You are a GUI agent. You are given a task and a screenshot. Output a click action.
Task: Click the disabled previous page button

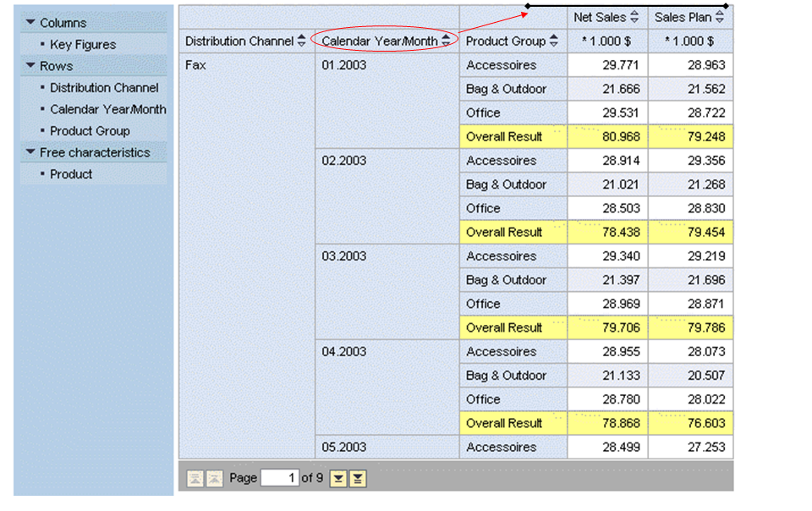pos(214,479)
